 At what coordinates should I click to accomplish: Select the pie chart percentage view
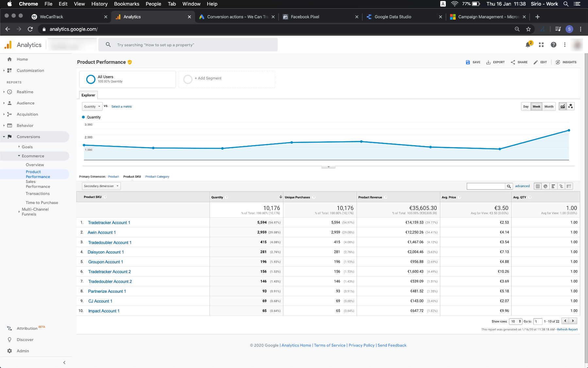pos(546,186)
